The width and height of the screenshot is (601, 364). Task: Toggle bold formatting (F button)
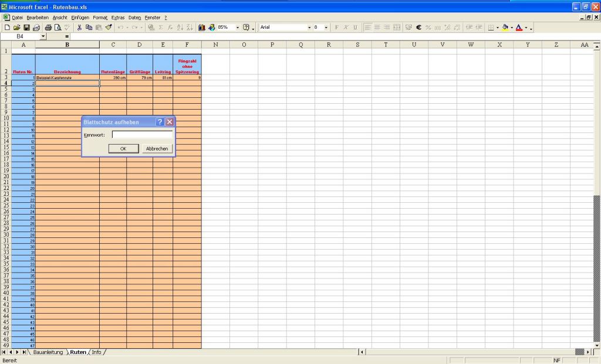336,28
